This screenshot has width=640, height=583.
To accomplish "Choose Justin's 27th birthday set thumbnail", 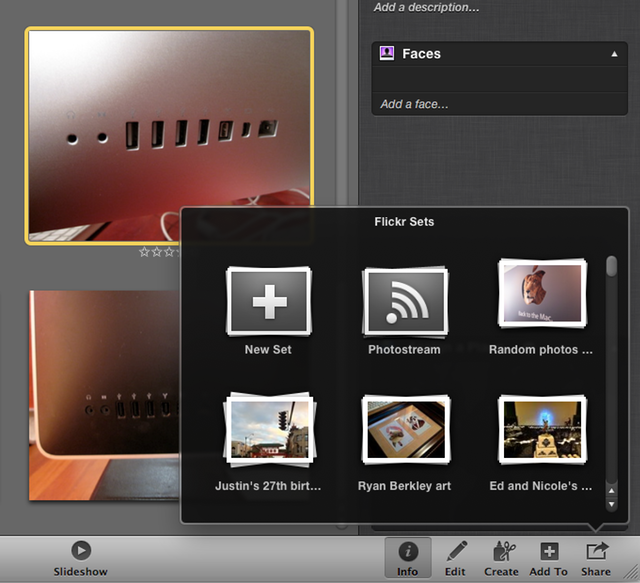I will (x=269, y=429).
